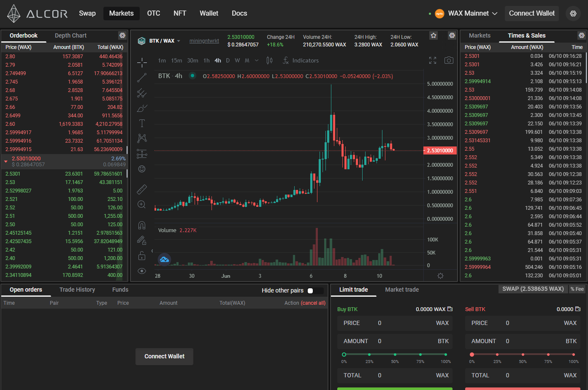Select the zoom in tool
The width and height of the screenshot is (588, 390).
coord(142,204)
